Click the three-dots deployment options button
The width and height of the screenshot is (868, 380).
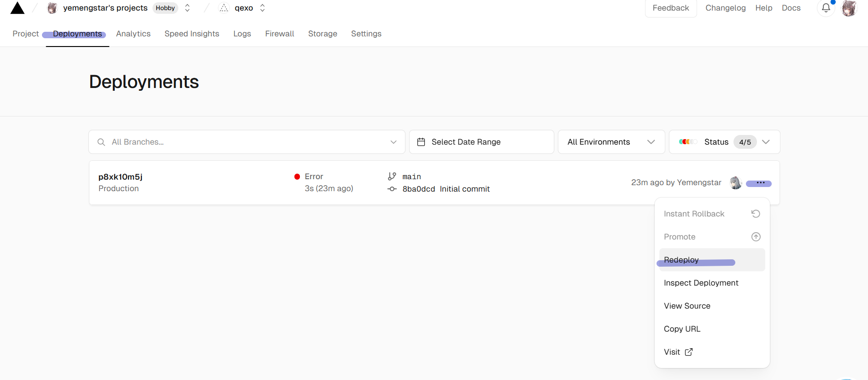[x=760, y=183]
